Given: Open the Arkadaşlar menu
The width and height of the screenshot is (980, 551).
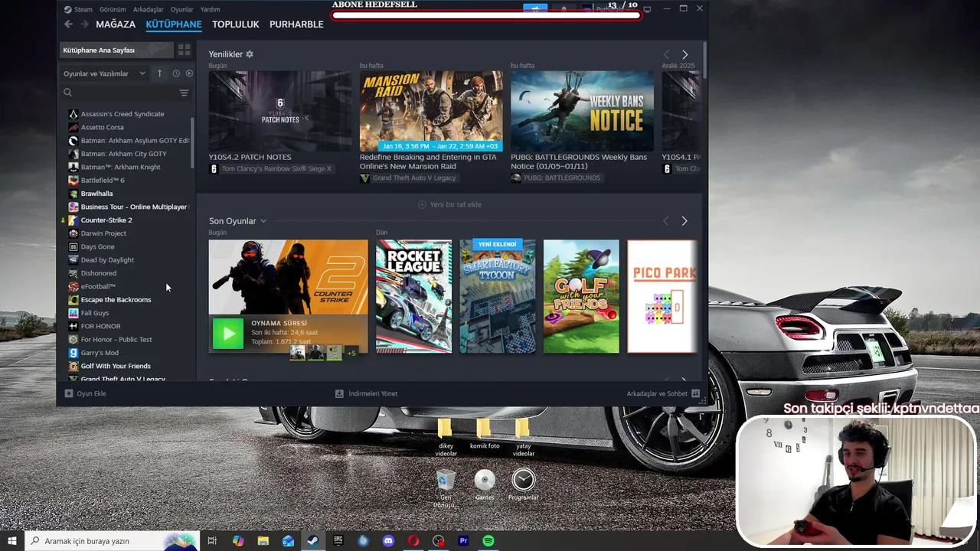Looking at the screenshot, I should point(149,9).
